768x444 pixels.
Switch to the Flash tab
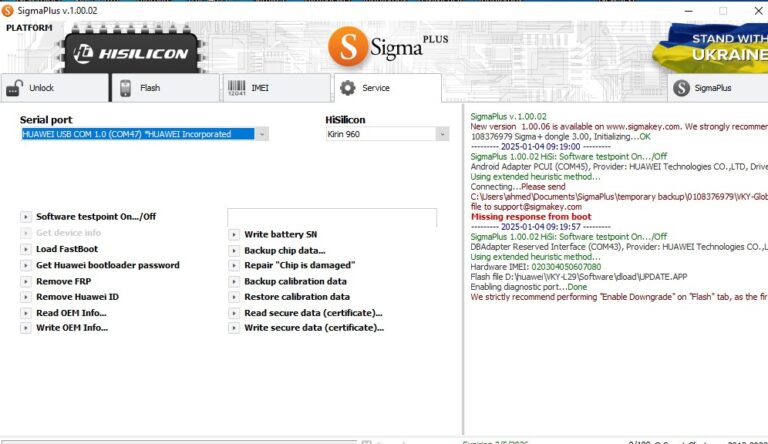tap(166, 88)
